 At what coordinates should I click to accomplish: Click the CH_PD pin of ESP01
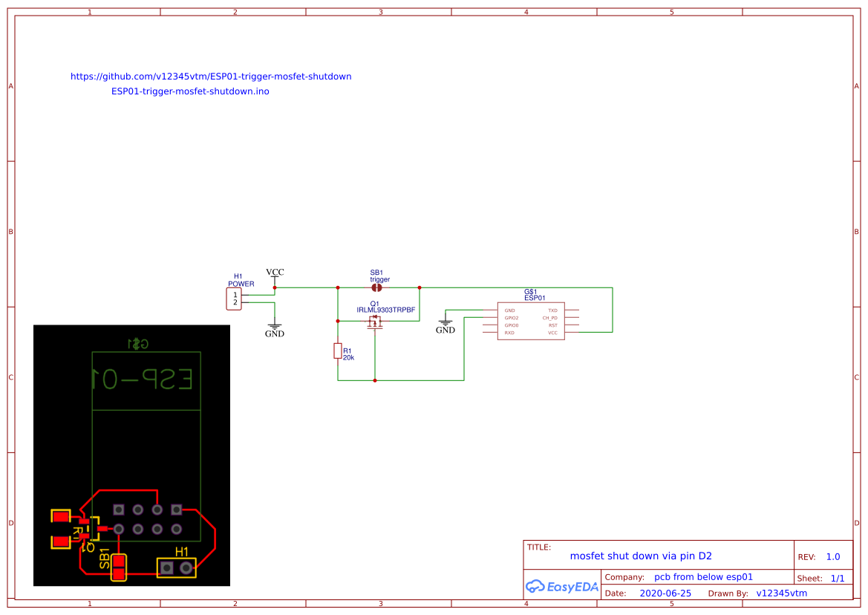[x=550, y=316]
